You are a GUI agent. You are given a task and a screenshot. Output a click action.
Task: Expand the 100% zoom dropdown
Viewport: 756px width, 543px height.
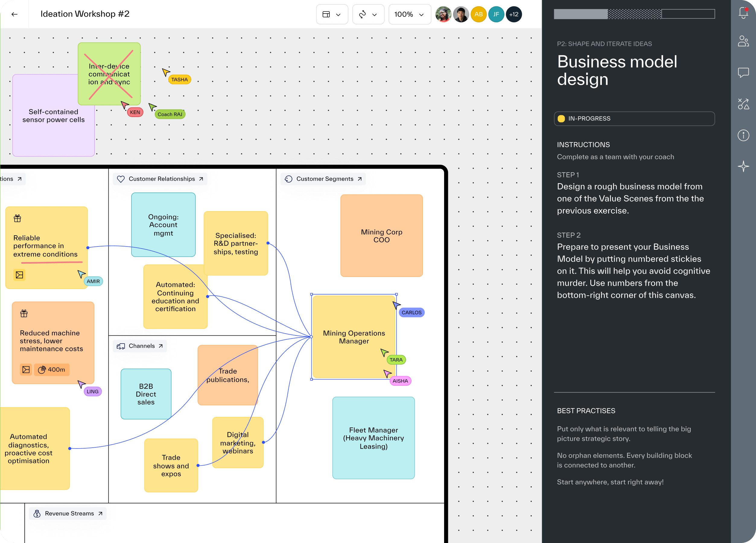pyautogui.click(x=409, y=14)
